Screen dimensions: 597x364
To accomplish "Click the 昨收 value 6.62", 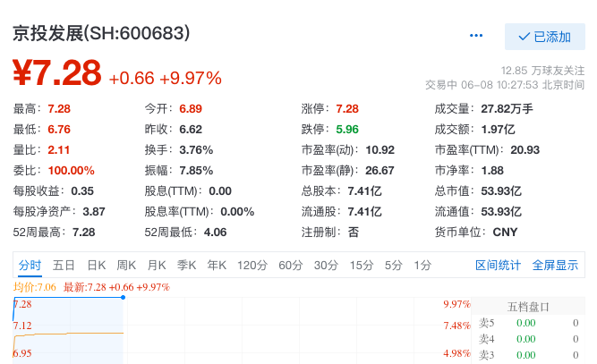I will point(191,130).
